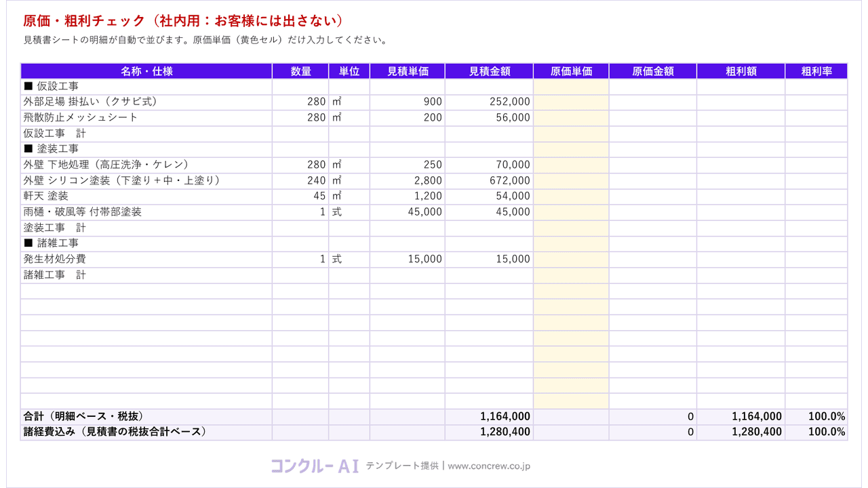
Task: Select the 数量 column header
Action: 300,71
